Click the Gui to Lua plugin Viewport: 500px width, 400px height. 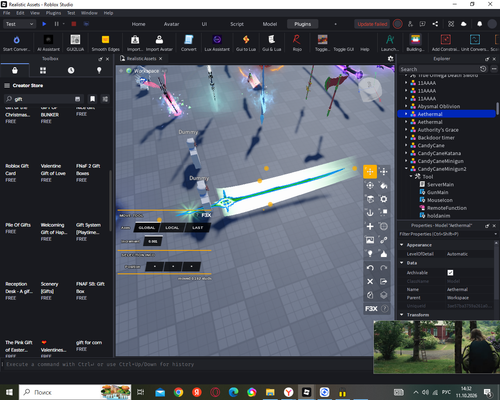246,43
